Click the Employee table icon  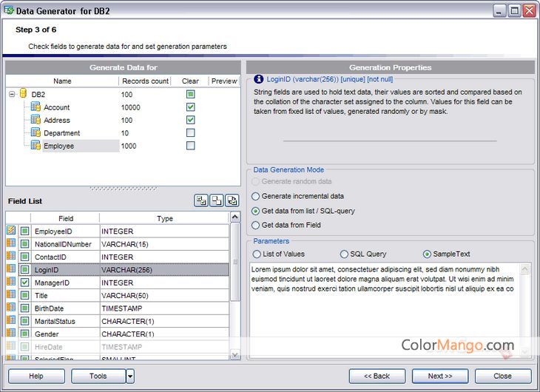point(36,145)
